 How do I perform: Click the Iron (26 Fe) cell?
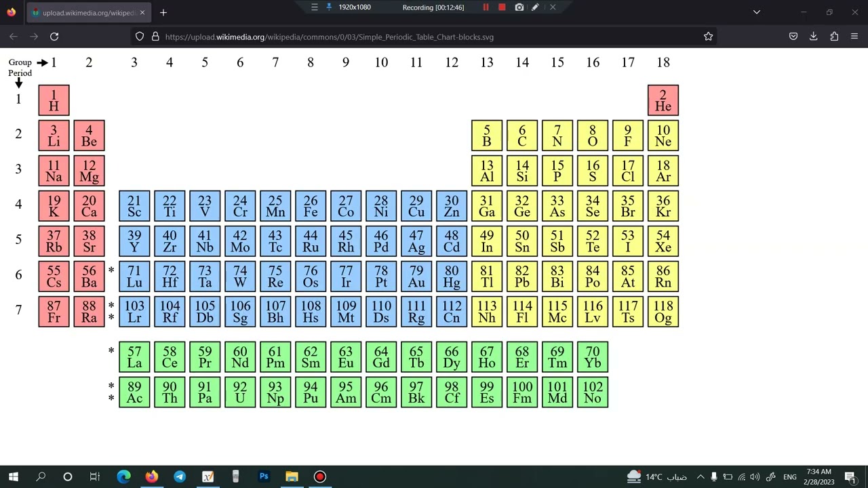coord(311,206)
